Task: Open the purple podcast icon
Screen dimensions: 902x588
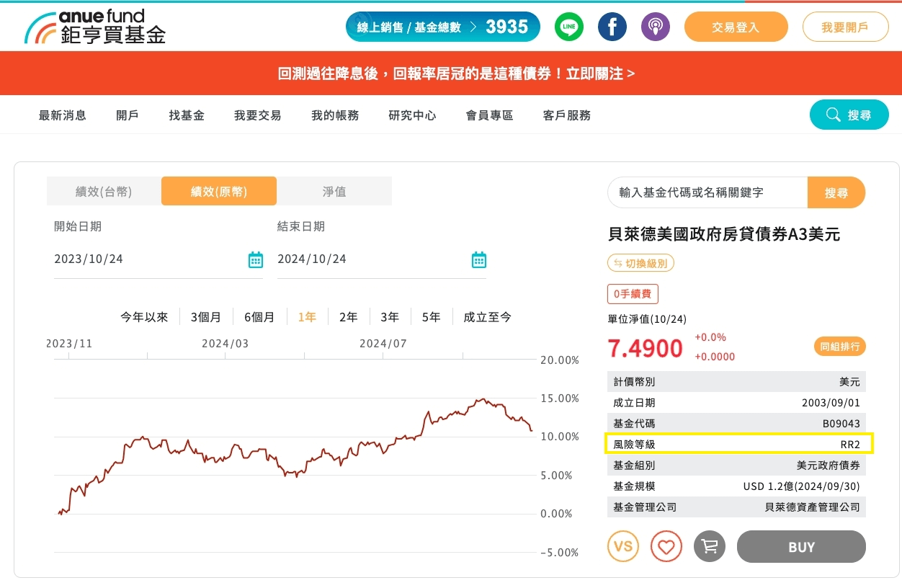Action: (x=656, y=27)
